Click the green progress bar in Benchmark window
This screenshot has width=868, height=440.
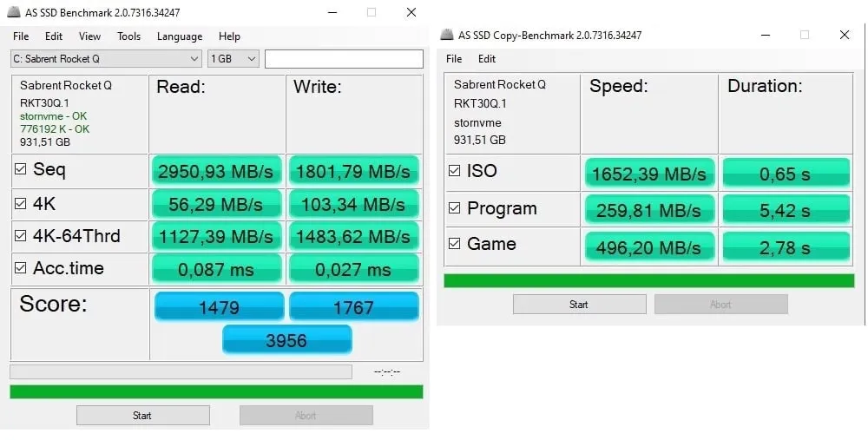[216, 392]
